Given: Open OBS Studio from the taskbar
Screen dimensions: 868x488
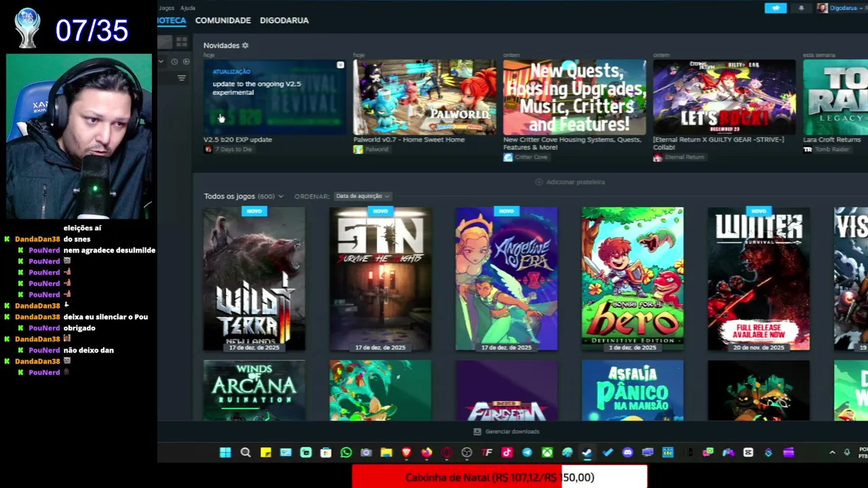Looking at the screenshot, I should 467,453.
